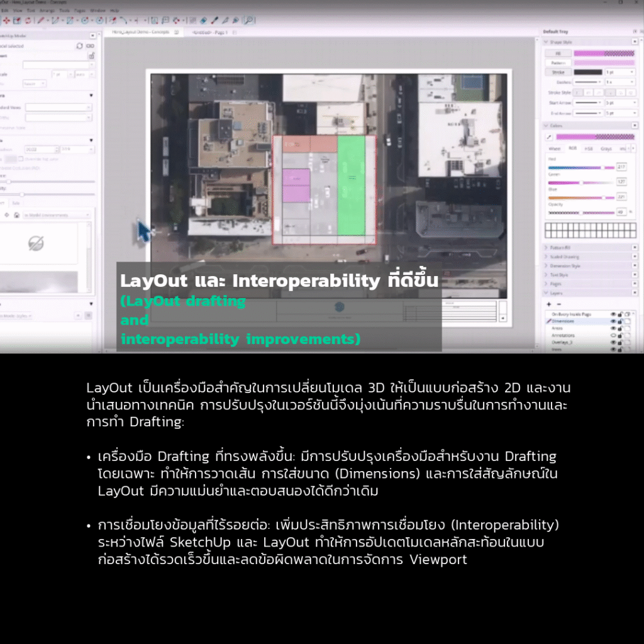Open the Window menu

(x=97, y=11)
